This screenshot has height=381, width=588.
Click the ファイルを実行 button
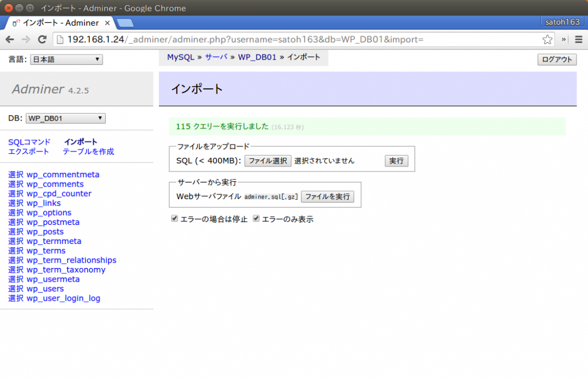(327, 196)
